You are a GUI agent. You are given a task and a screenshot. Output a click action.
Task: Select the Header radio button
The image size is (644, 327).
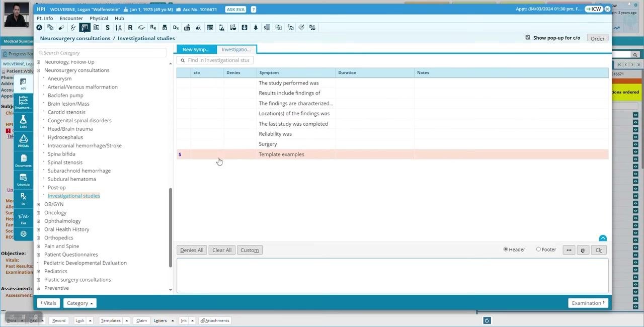pyautogui.click(x=506, y=250)
